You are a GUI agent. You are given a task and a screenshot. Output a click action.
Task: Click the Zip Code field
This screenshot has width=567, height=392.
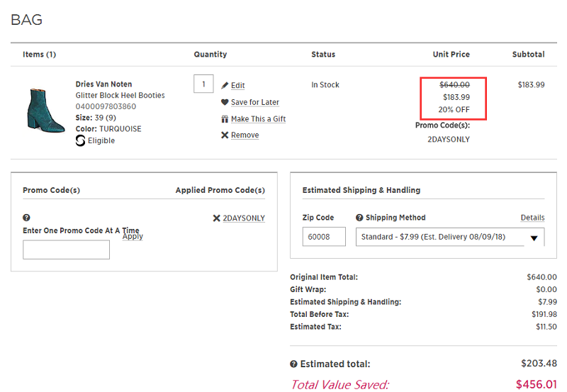tap(324, 237)
